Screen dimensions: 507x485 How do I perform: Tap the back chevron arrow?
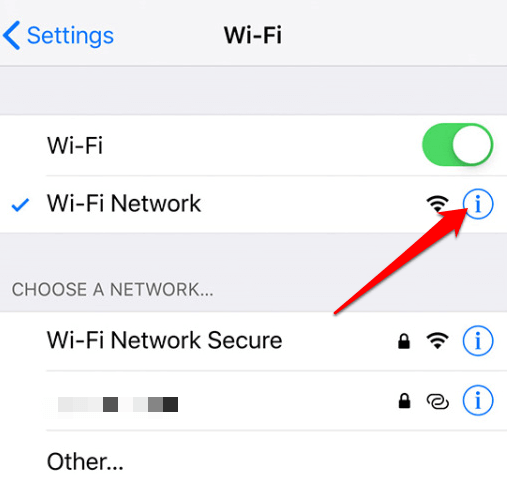click(12, 35)
